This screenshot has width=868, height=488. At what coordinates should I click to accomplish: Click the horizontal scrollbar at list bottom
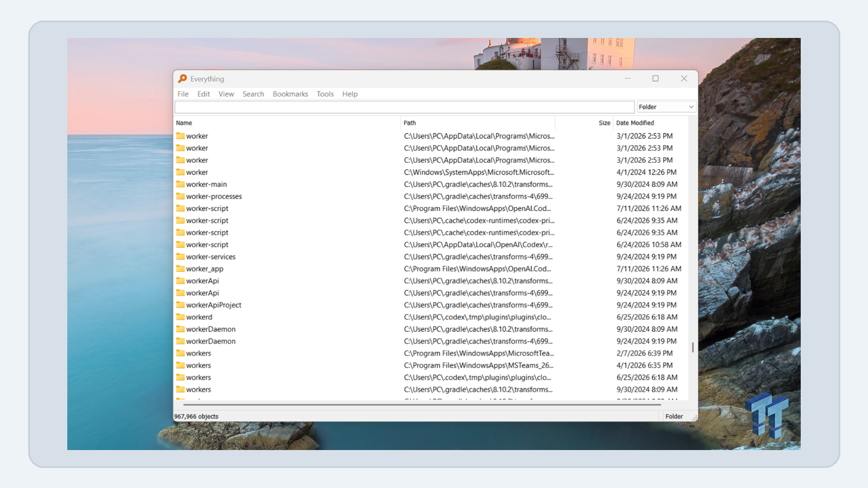pos(422,404)
